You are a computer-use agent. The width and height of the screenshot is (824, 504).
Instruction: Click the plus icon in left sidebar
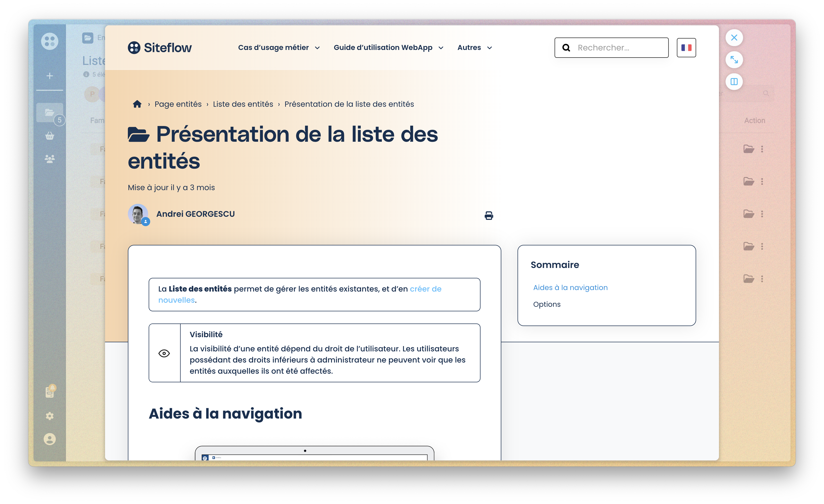point(49,76)
